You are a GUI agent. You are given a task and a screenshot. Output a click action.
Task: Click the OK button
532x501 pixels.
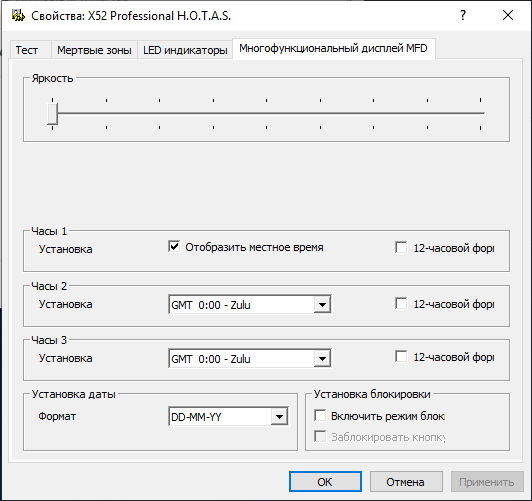325,482
